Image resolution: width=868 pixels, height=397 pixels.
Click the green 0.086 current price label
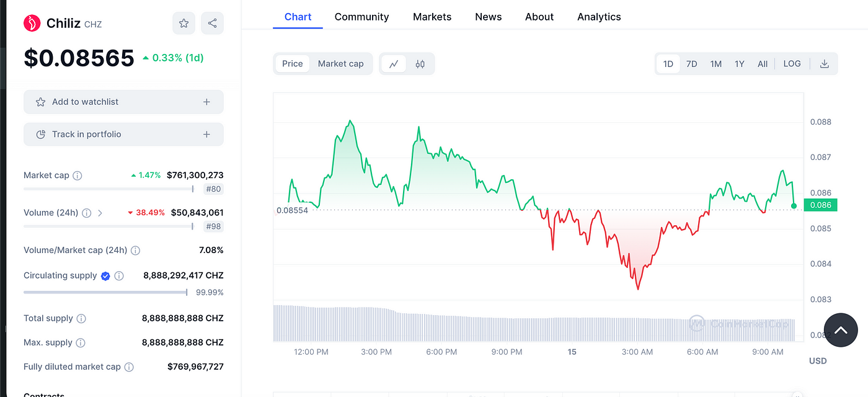pyautogui.click(x=820, y=205)
